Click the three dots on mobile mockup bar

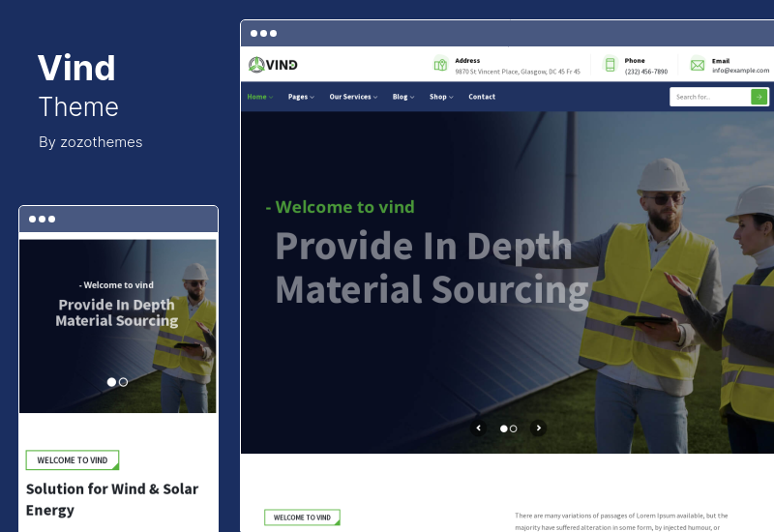pos(42,220)
